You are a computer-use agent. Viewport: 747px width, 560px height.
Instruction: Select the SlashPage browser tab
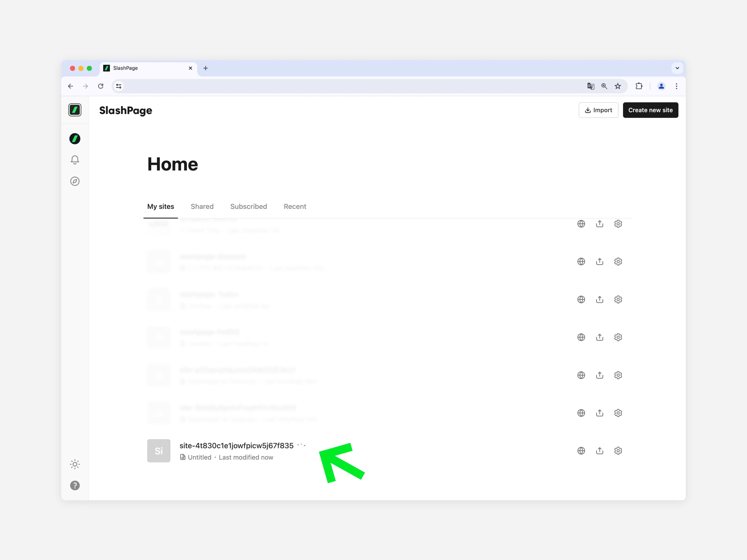coord(149,68)
